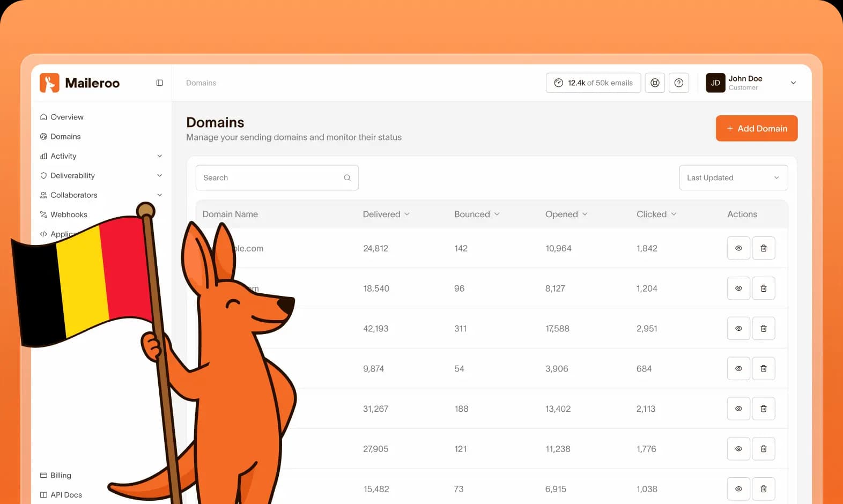Click the Domain Name column header

tap(230, 214)
